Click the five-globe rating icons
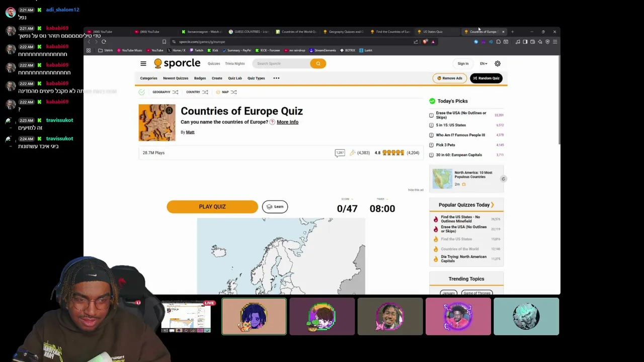 [x=393, y=153]
